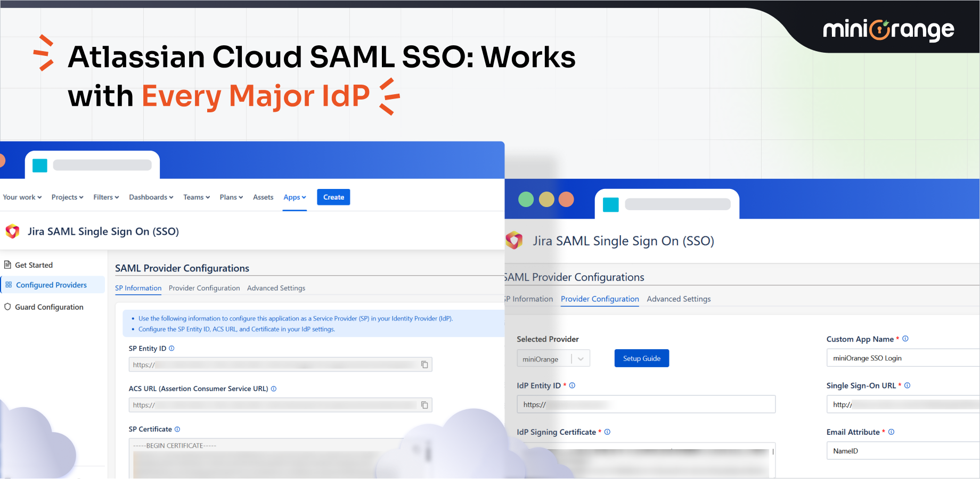Click the 'Atlassian Cloud SAML SSO: Works' headline
980x479 pixels.
click(x=322, y=57)
